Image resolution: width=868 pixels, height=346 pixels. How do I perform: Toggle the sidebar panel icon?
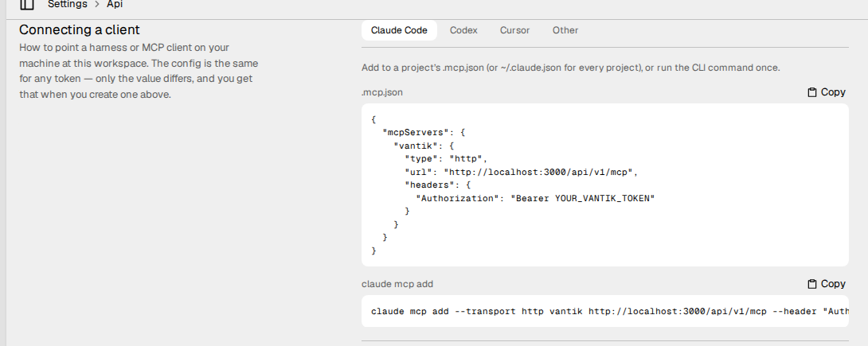26,5
